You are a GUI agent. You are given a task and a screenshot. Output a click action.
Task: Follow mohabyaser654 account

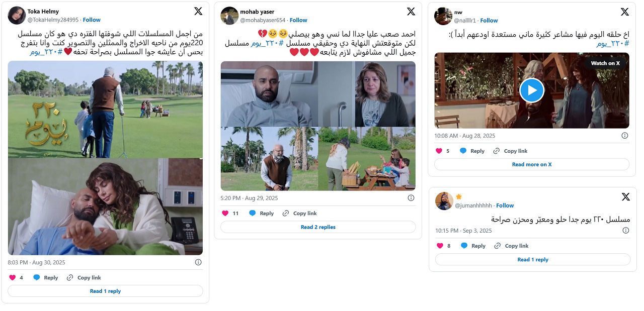point(298,20)
